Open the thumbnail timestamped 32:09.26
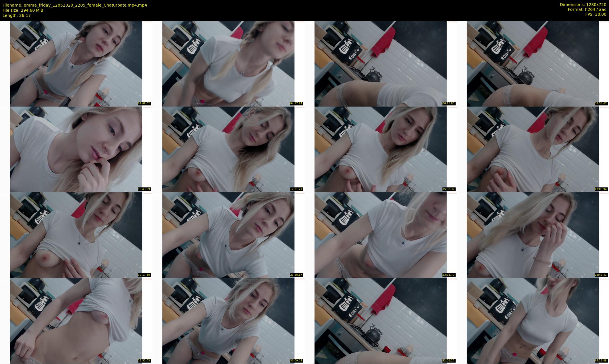This screenshot has width=609, height=364. click(380, 321)
